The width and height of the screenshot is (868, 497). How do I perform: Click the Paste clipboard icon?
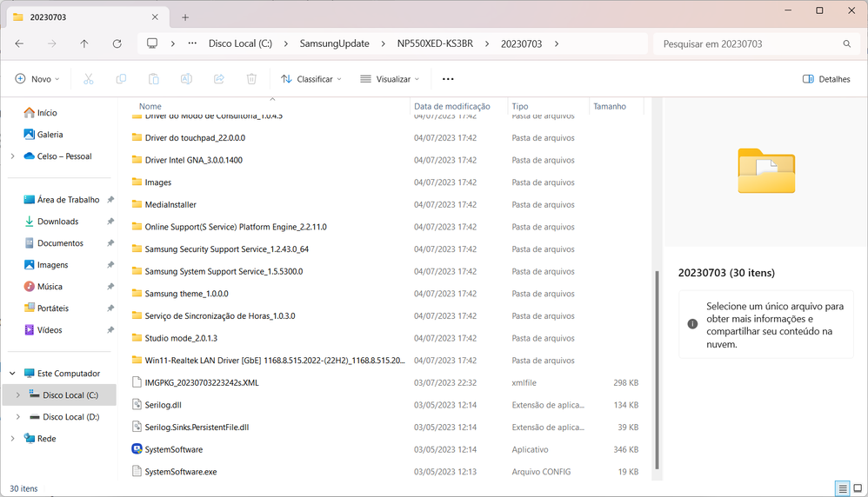(153, 79)
